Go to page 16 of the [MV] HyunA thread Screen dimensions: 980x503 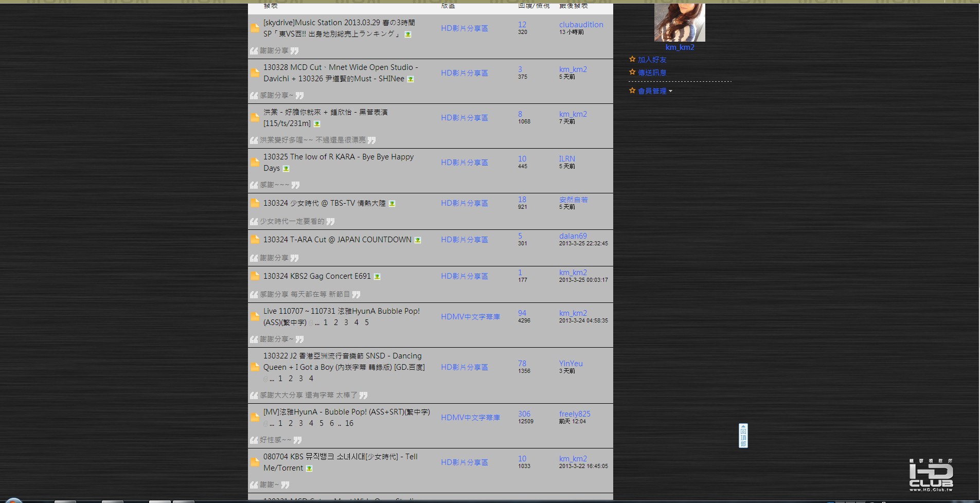point(349,423)
